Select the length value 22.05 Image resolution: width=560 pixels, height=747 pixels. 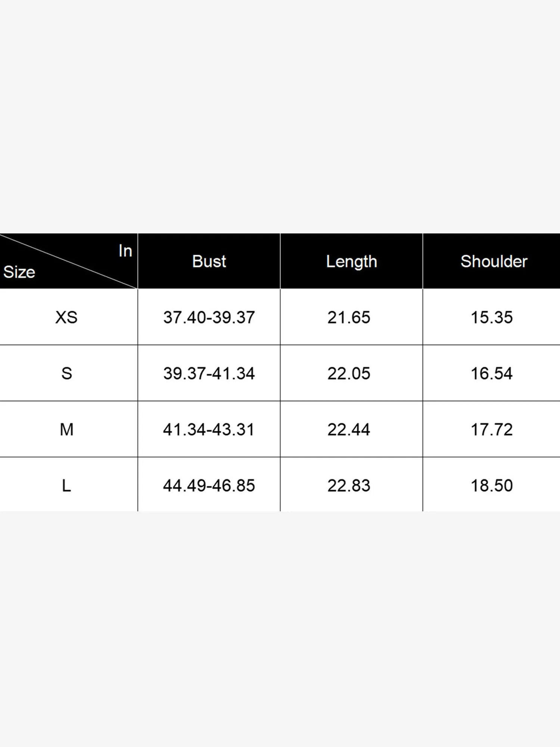349,373
